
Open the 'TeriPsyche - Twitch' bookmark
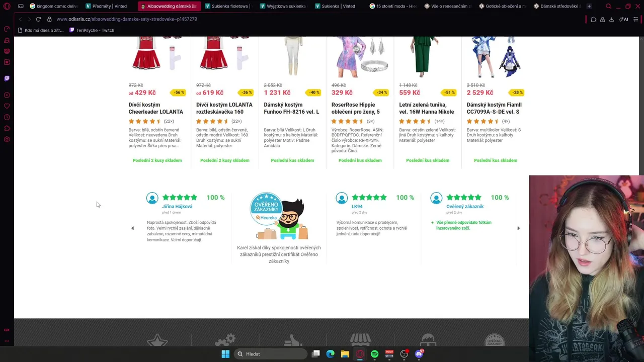pyautogui.click(x=92, y=30)
